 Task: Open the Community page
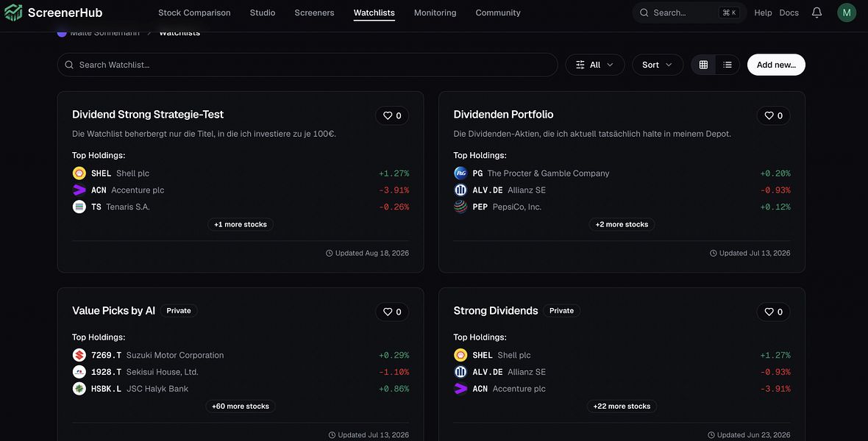pyautogui.click(x=498, y=12)
